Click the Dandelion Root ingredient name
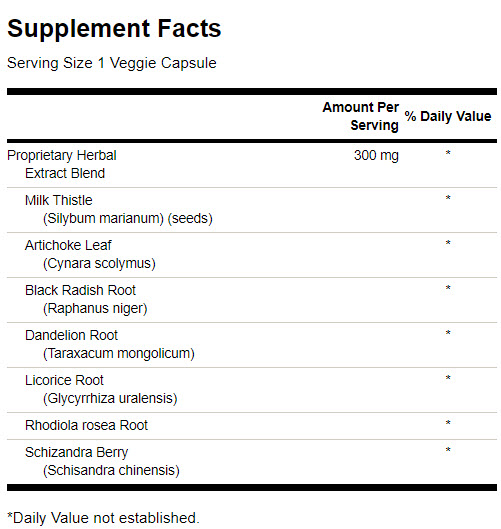Screen dimensions: 501x529 tap(71, 335)
